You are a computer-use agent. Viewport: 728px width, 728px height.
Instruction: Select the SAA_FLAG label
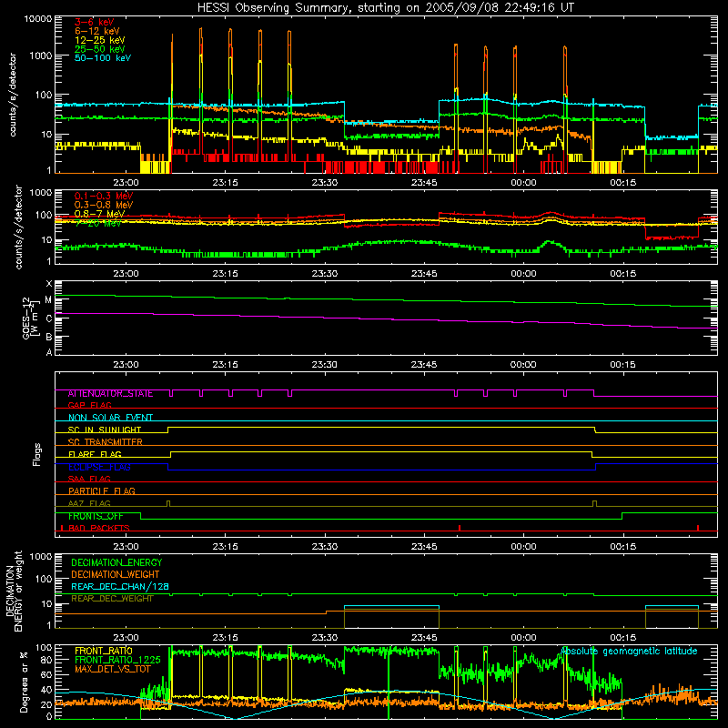click(x=89, y=479)
